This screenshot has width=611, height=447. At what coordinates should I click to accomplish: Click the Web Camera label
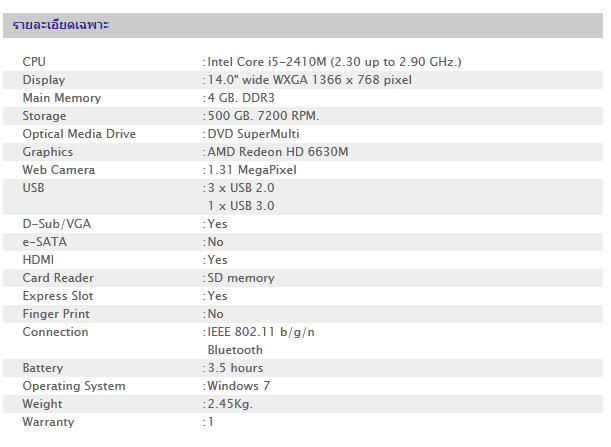pos(59,170)
